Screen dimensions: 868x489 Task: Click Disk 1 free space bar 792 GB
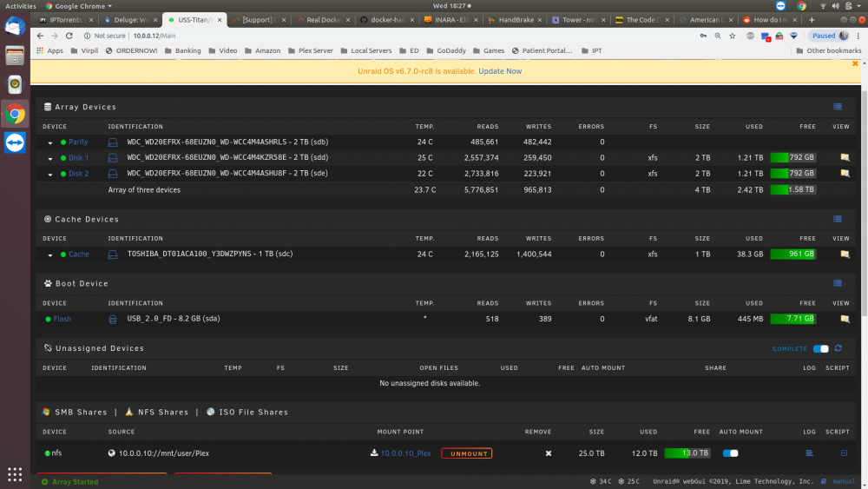[x=792, y=158]
